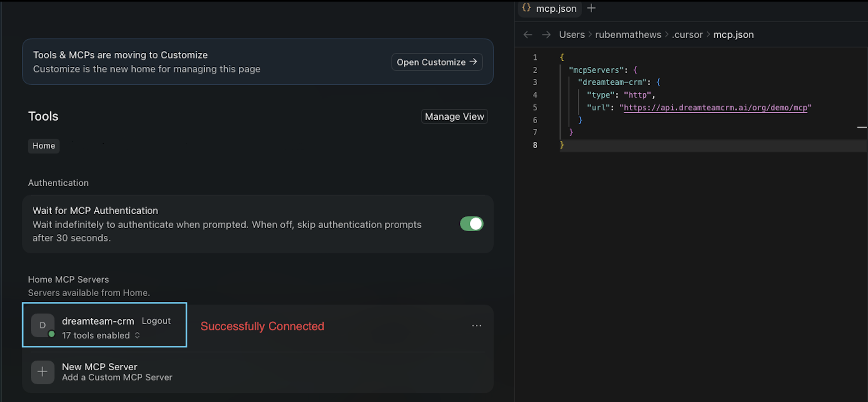Navigate back with the left arrow

click(x=528, y=35)
